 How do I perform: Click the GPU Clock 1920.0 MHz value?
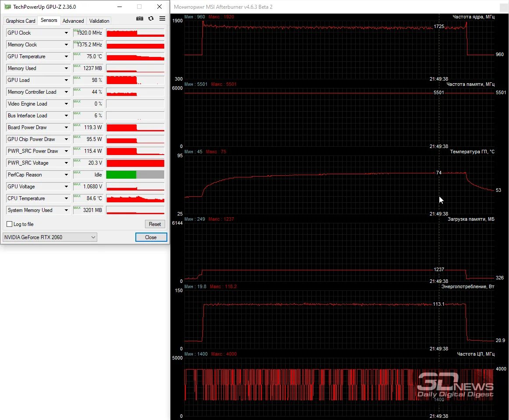point(88,33)
